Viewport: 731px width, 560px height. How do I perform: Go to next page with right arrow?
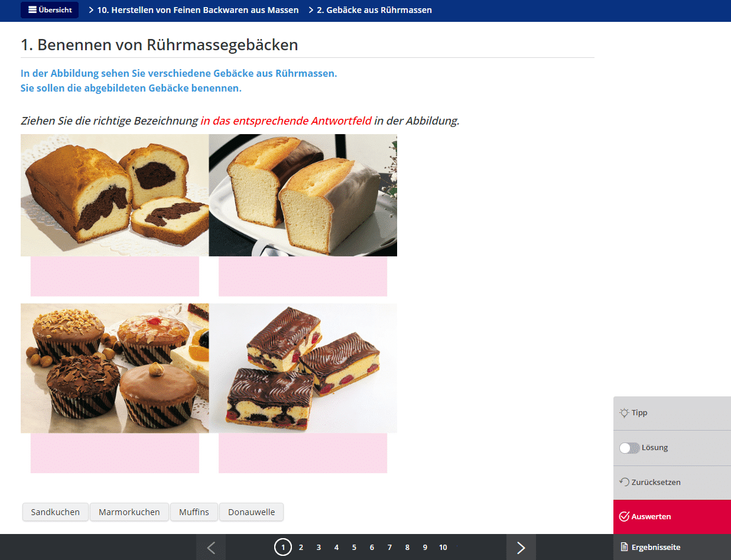521,548
